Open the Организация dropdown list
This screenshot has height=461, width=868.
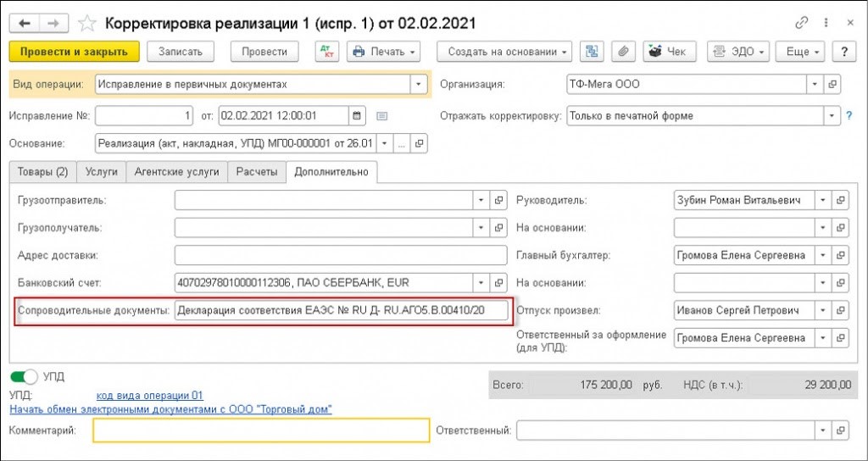pyautogui.click(x=814, y=84)
